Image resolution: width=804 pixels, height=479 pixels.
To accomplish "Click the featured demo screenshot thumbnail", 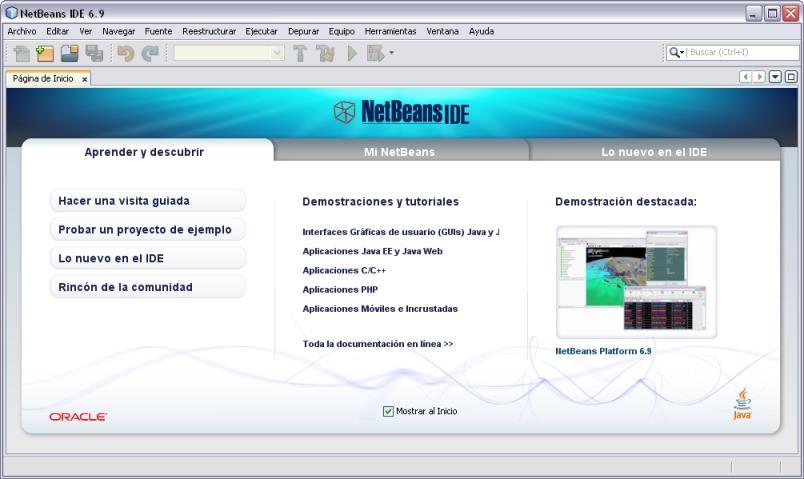I will pyautogui.click(x=636, y=282).
